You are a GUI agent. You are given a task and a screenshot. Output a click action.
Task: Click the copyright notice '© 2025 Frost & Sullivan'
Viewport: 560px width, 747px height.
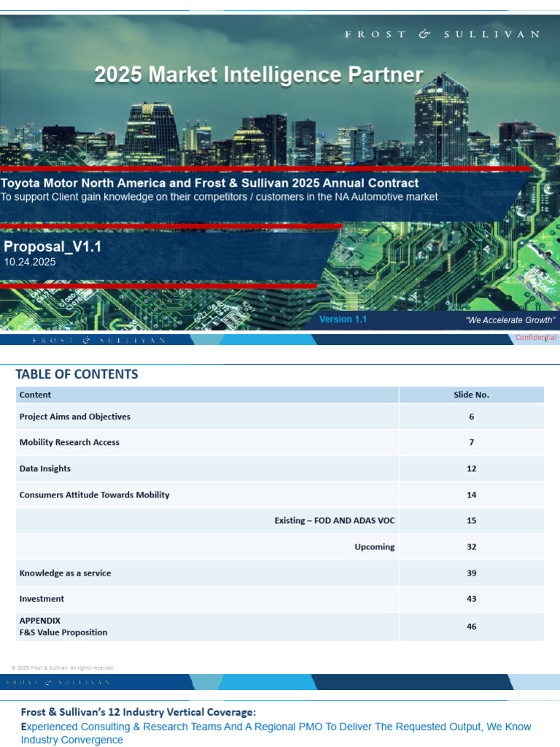[x=63, y=667]
